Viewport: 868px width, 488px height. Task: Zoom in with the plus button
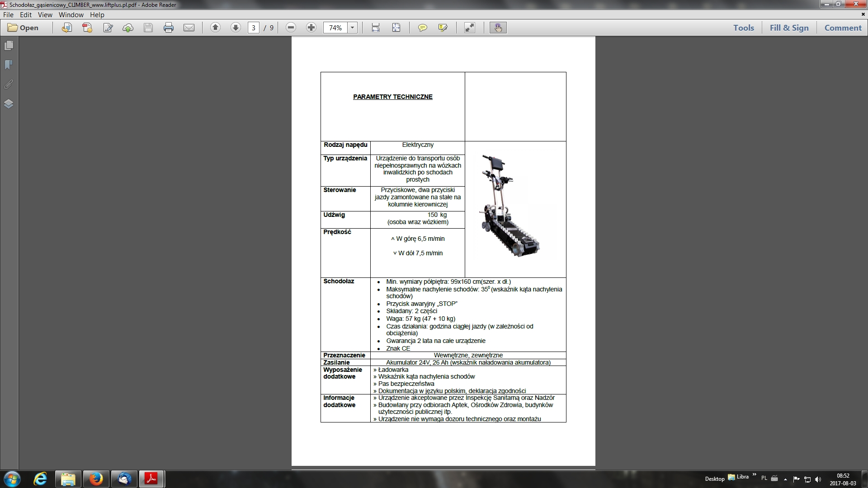click(311, 28)
